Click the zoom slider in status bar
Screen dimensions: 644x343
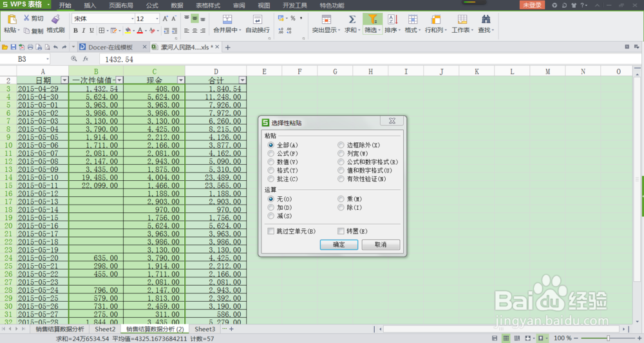coord(609,338)
